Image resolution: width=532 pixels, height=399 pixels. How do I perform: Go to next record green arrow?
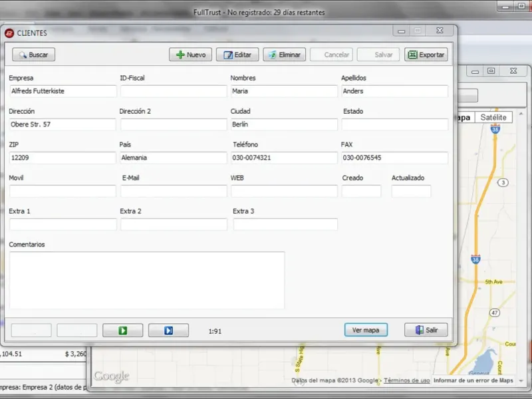(x=122, y=330)
